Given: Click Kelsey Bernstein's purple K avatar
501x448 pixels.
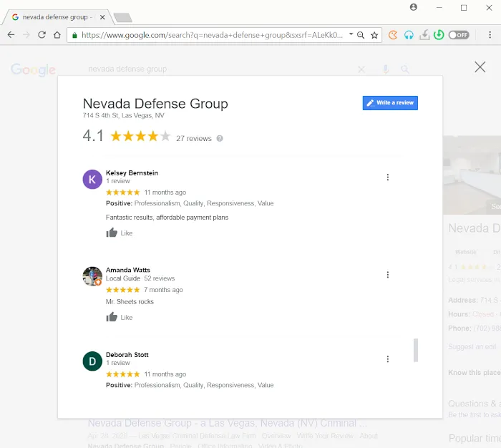Looking at the screenshot, I should (92, 179).
